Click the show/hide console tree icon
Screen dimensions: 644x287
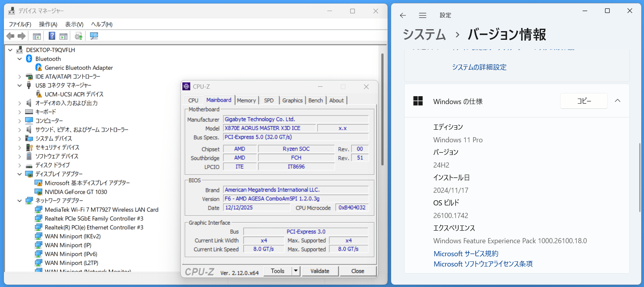[x=37, y=36]
